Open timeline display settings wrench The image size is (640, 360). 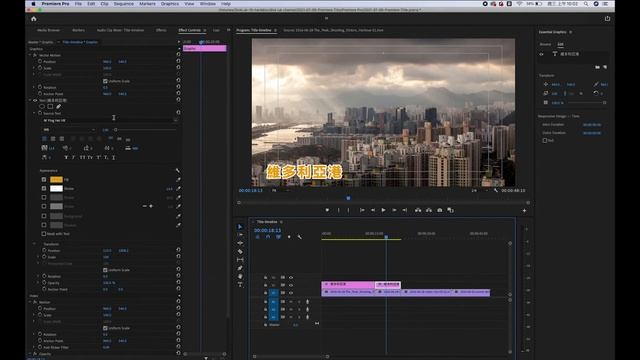[x=300, y=237]
